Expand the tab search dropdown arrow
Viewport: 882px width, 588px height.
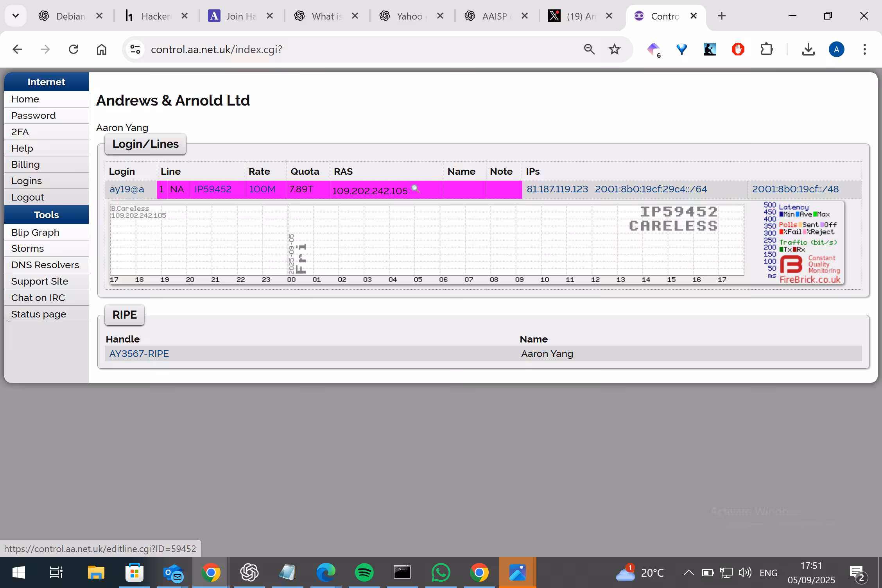(16, 16)
